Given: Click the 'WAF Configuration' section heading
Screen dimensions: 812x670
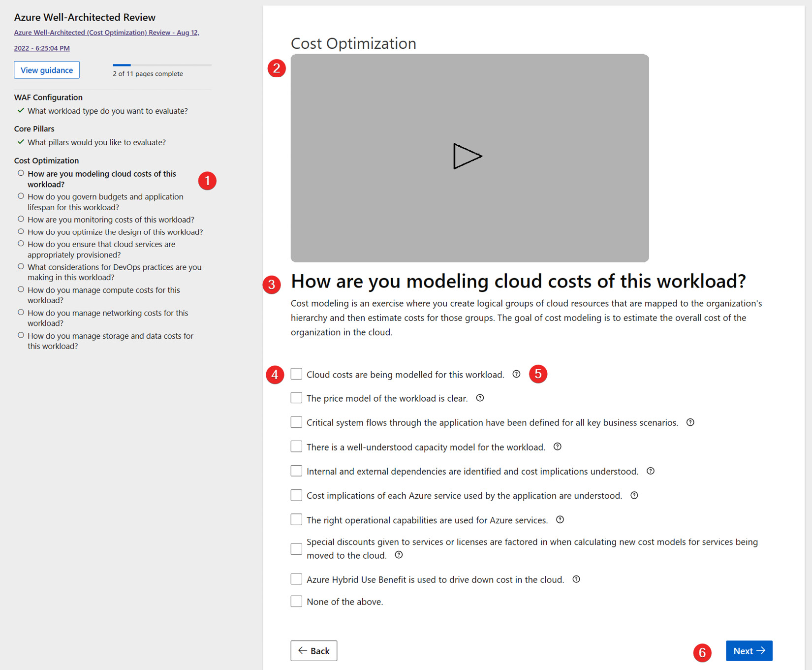Looking at the screenshot, I should [48, 97].
